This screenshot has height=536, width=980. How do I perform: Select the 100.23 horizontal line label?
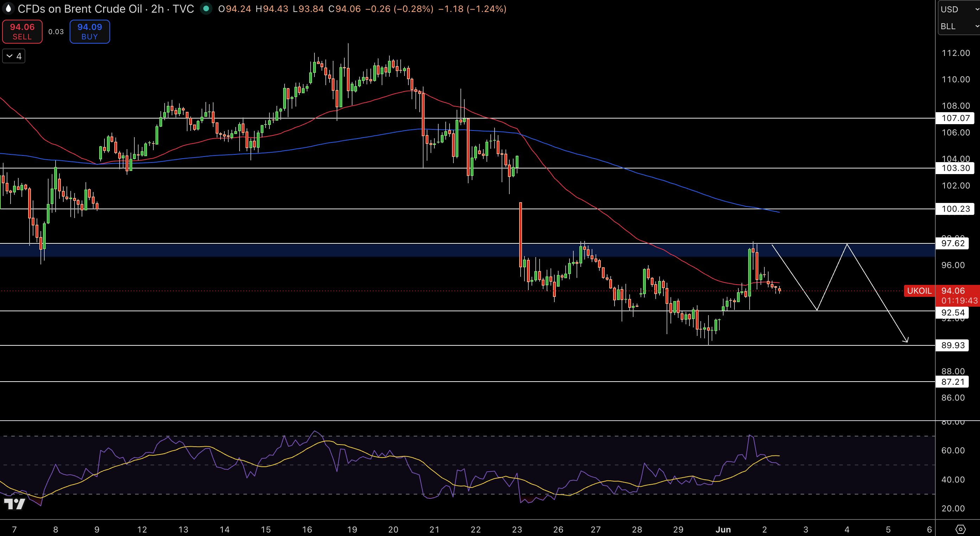click(x=955, y=209)
